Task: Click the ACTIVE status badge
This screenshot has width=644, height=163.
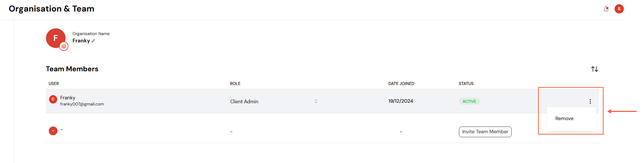Action: (469, 101)
